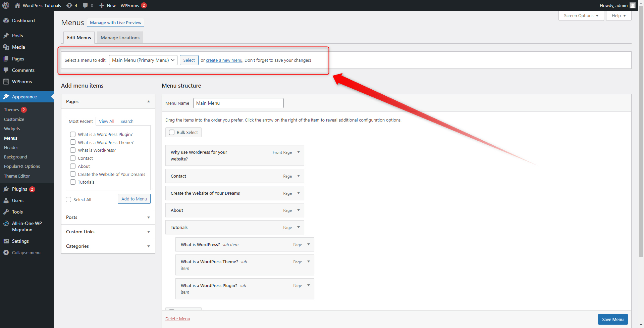
Task: Expand the Contact menu item arrow
Action: pos(299,176)
